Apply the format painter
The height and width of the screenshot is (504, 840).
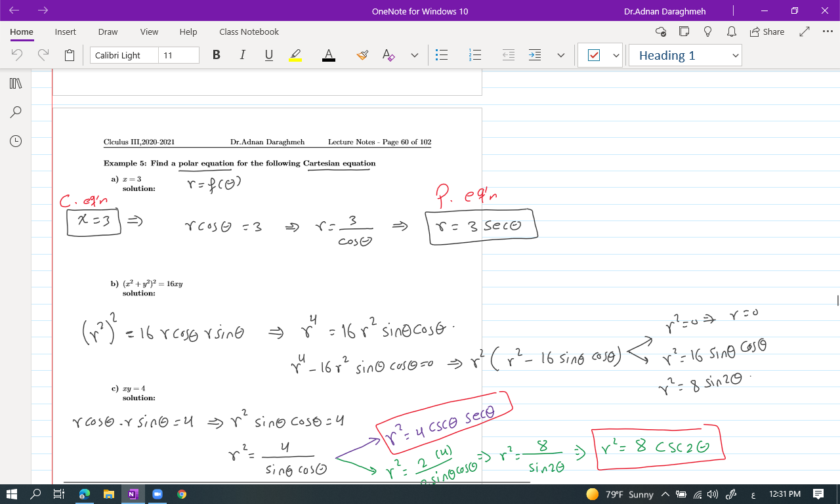pos(362,56)
